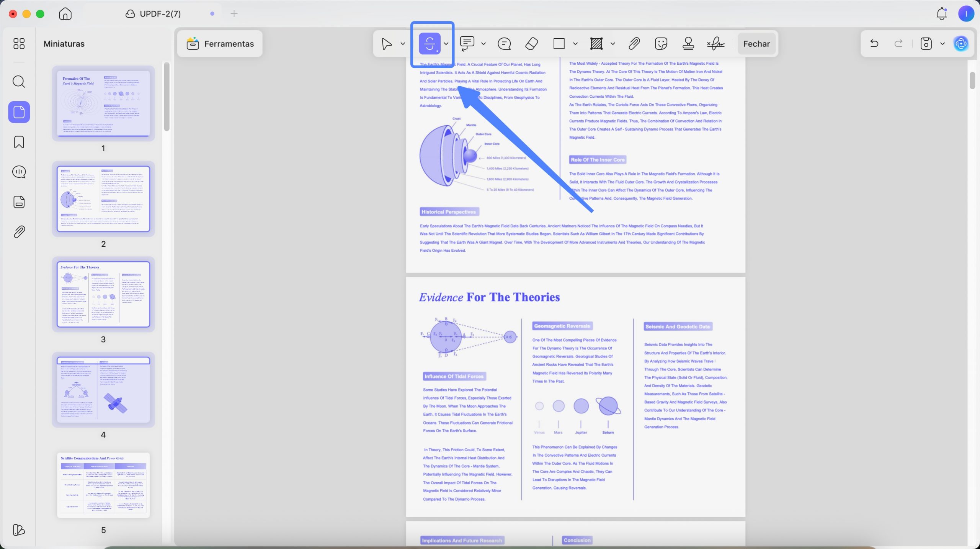This screenshot has width=980, height=549.
Task: Expand the pencil tool dropdown arrow
Action: 612,44
